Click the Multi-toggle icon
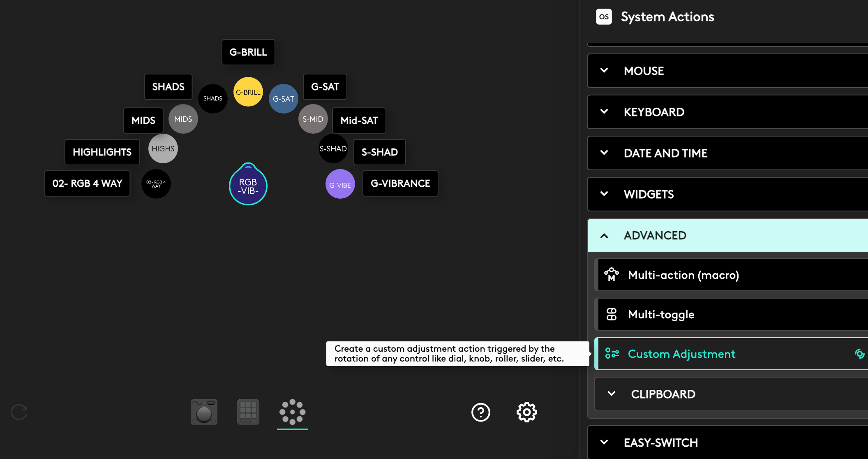Viewport: 868px width, 459px height. click(611, 314)
